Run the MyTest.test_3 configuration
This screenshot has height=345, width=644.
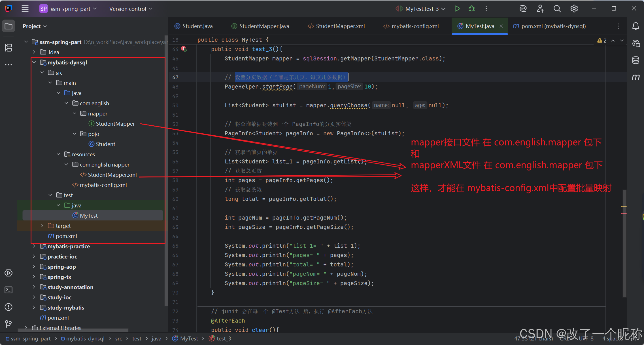457,9
